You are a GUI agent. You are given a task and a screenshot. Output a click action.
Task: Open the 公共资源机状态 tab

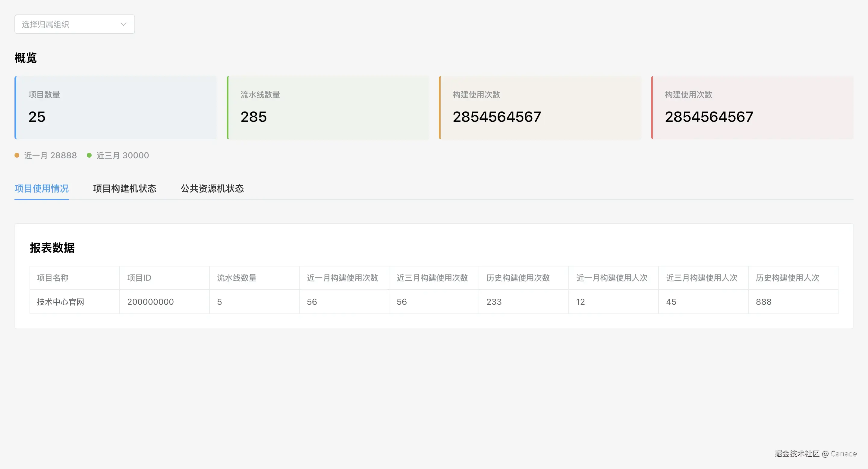click(212, 189)
